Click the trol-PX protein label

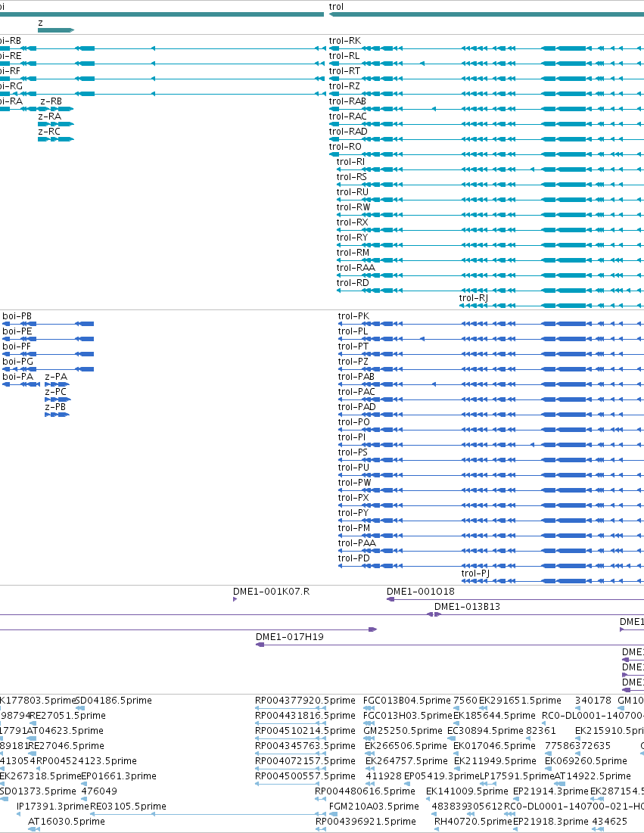(x=353, y=498)
